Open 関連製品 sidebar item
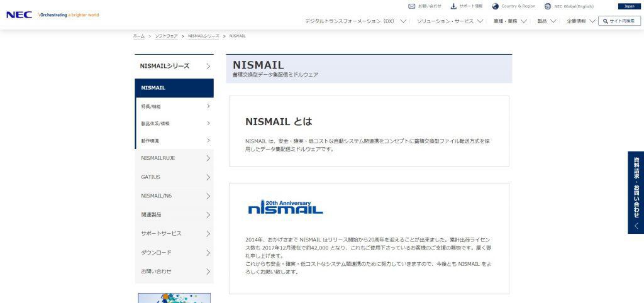644x303 pixels. 174,215
